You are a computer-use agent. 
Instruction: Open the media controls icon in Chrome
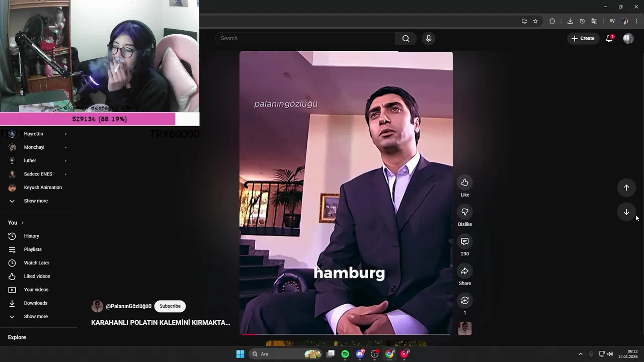pyautogui.click(x=612, y=21)
